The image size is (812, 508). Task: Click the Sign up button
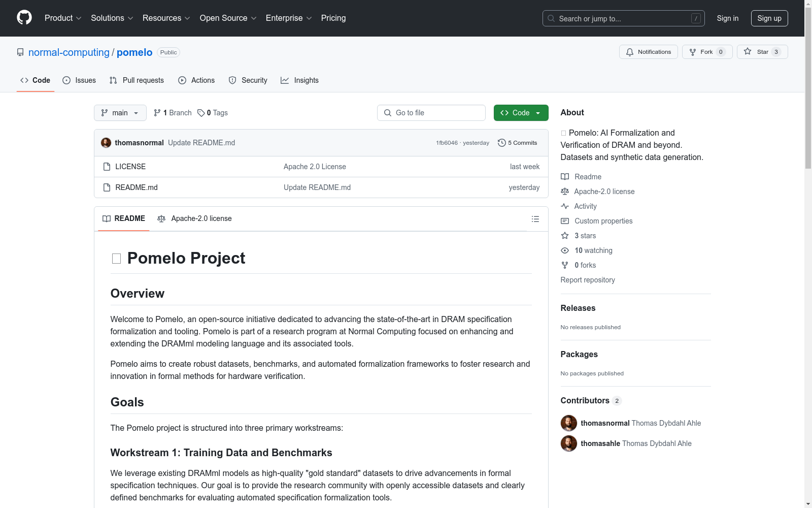[x=769, y=18]
